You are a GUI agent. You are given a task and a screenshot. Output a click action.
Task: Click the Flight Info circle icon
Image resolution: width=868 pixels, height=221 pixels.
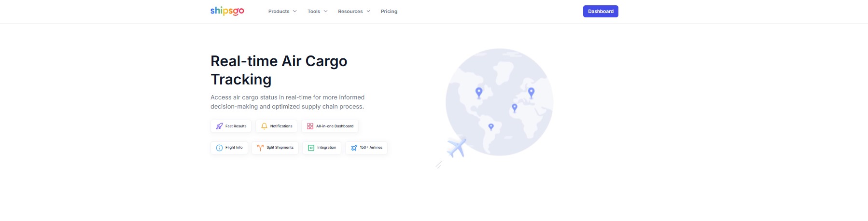tap(219, 148)
